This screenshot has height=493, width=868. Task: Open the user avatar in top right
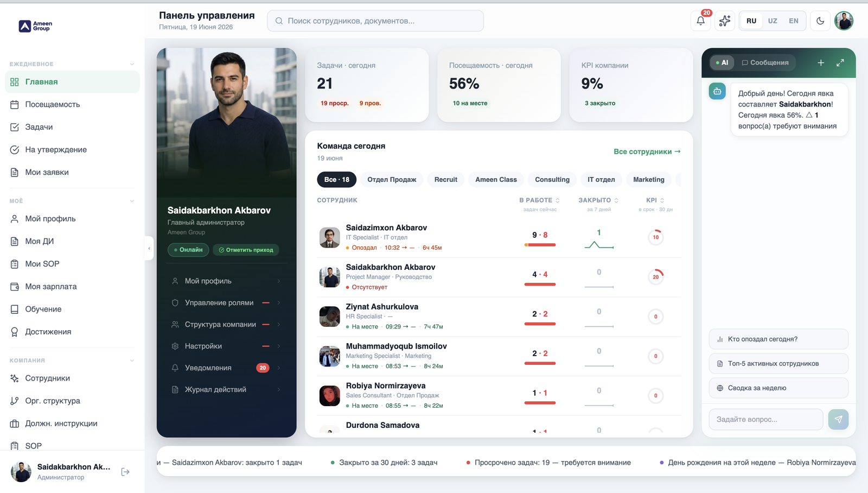coord(844,21)
